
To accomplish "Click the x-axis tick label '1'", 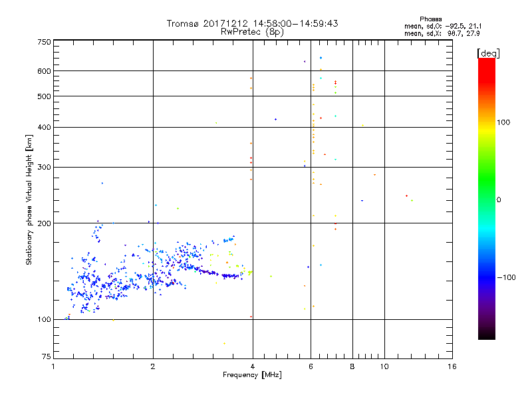I will pyautogui.click(x=53, y=366).
